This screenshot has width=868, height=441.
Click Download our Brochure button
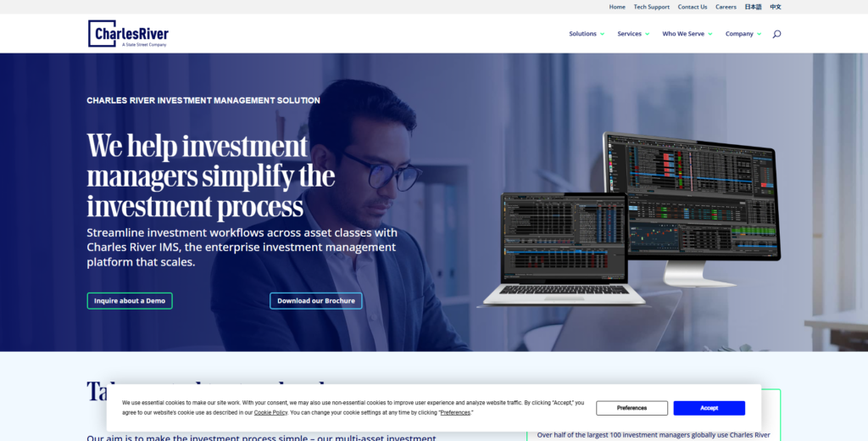[315, 301]
